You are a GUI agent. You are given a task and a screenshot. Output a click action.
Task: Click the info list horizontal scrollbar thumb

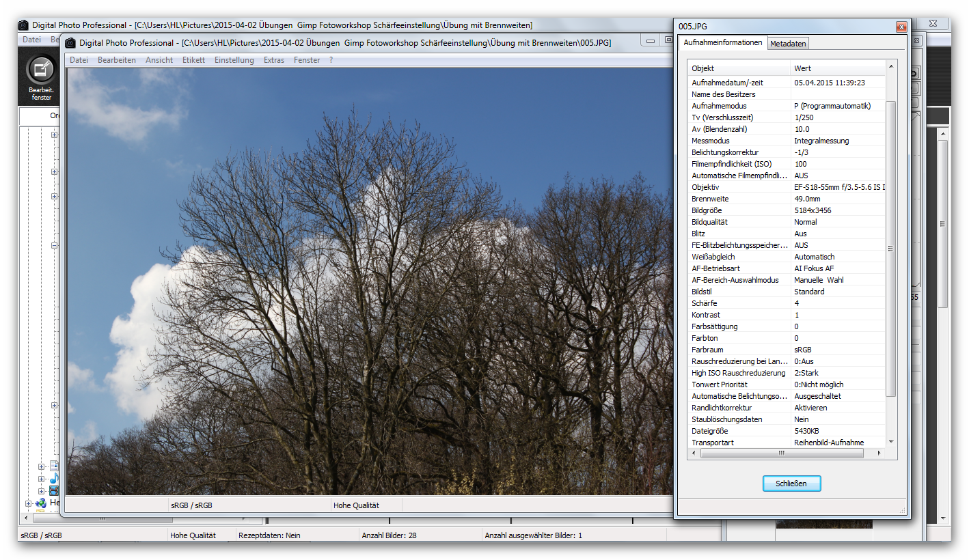tap(780, 453)
